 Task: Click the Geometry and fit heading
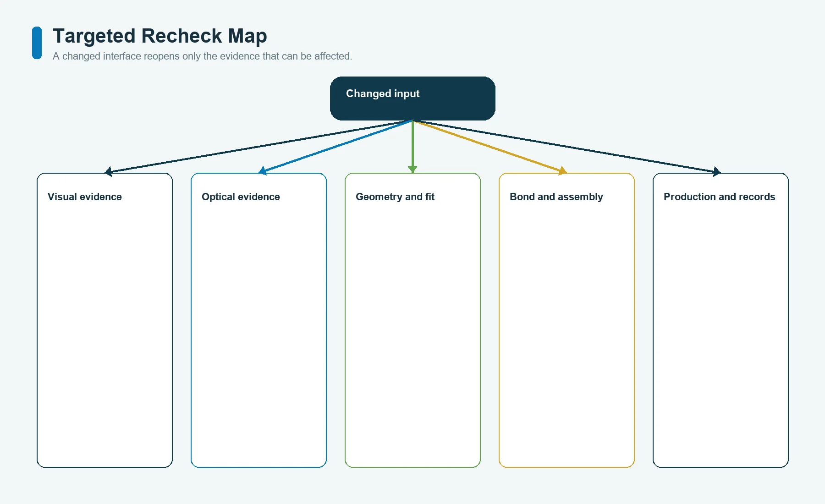(395, 197)
